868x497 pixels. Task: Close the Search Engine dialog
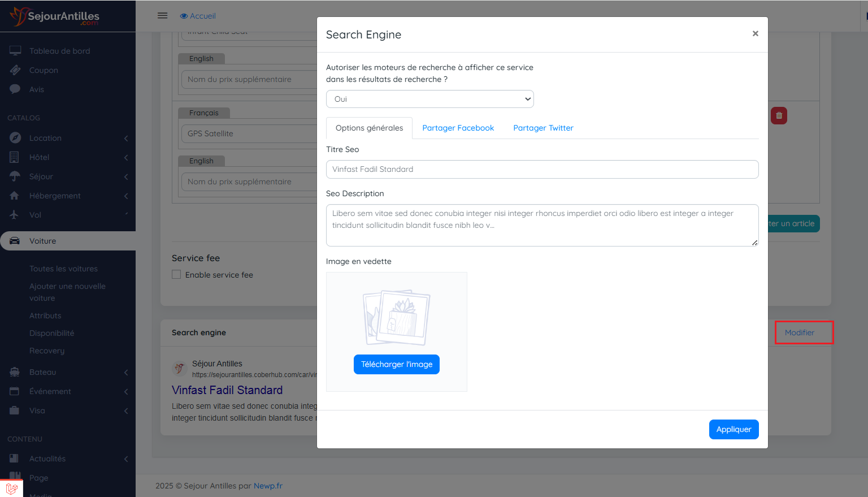pos(755,34)
